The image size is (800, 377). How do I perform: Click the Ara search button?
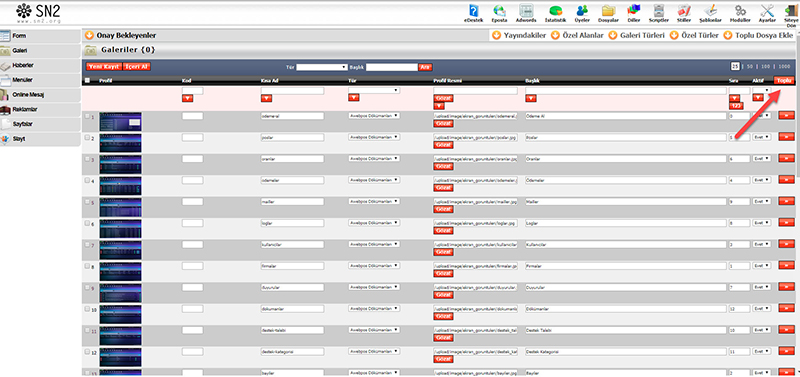tap(425, 67)
